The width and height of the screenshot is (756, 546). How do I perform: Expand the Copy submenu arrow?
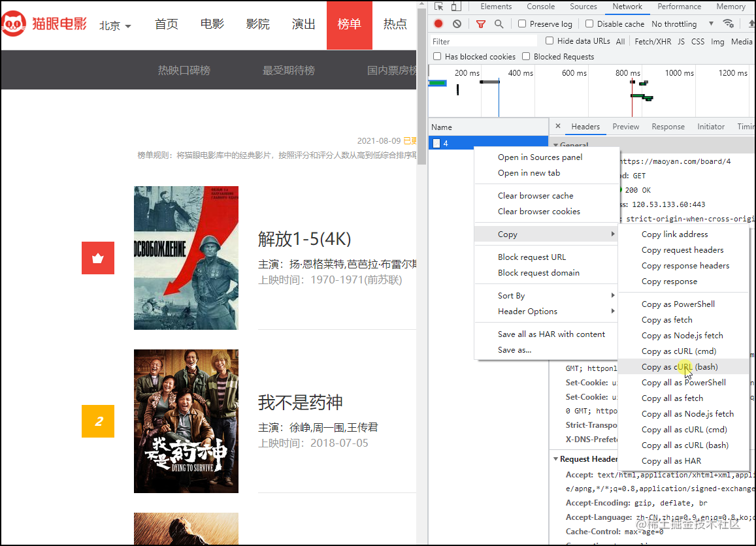tap(613, 234)
